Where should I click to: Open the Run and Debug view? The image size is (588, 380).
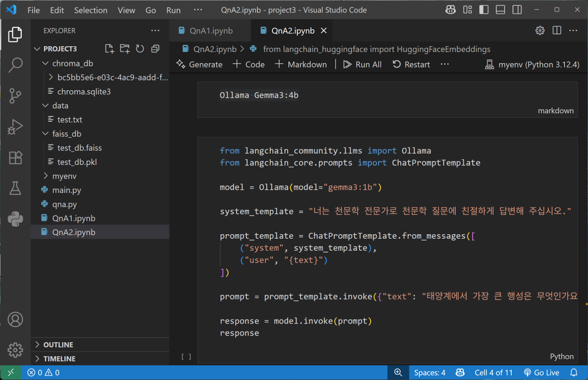[x=15, y=127]
